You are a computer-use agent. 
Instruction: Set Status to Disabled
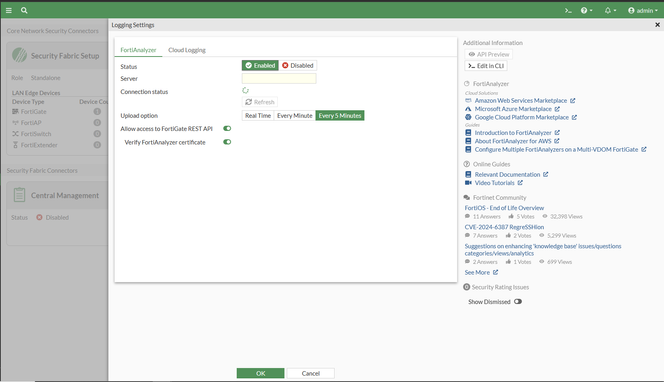click(x=298, y=65)
